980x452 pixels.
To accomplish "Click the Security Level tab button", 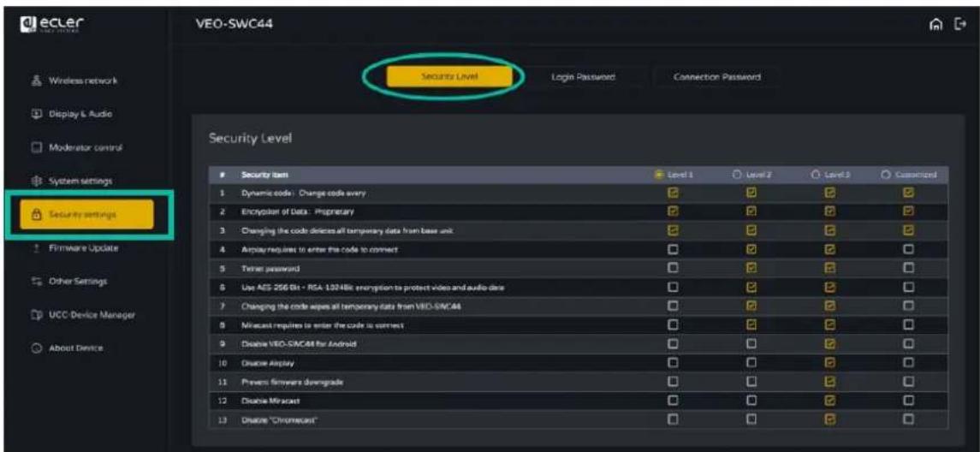I will (x=449, y=77).
